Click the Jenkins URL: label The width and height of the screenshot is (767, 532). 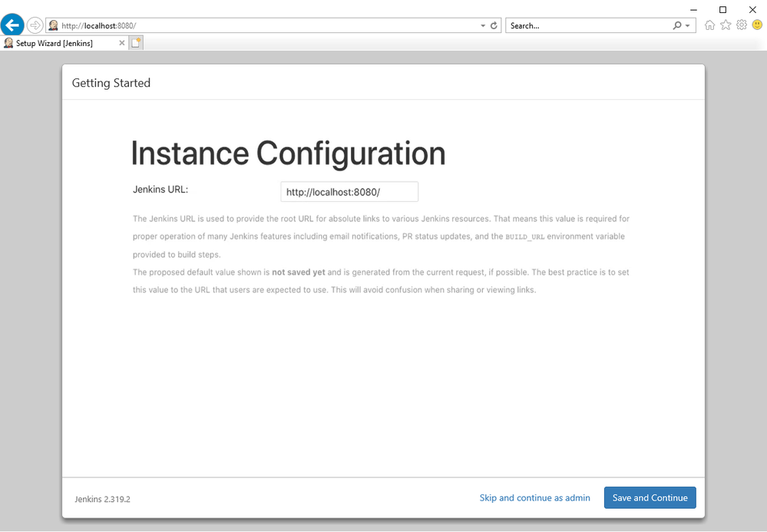(x=160, y=189)
